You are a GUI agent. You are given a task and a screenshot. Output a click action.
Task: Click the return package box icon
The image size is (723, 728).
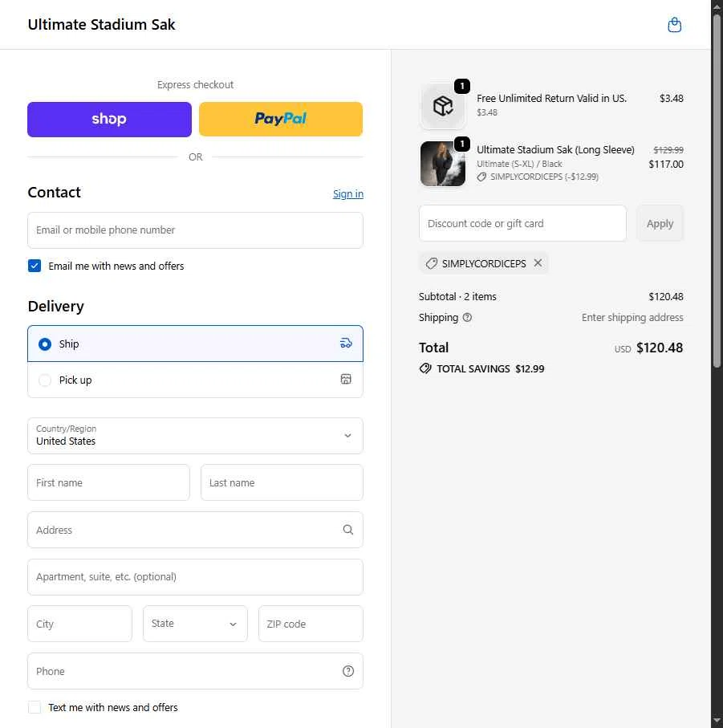443,106
